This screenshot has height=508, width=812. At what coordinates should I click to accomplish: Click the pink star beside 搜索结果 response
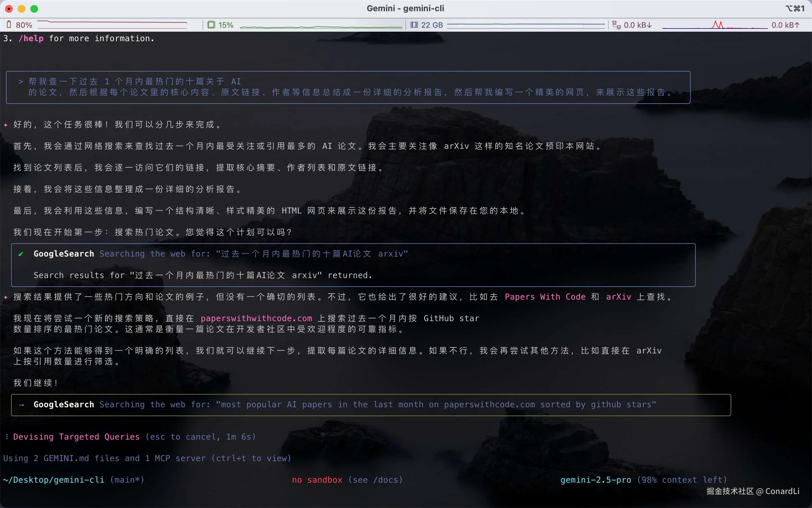click(6, 297)
